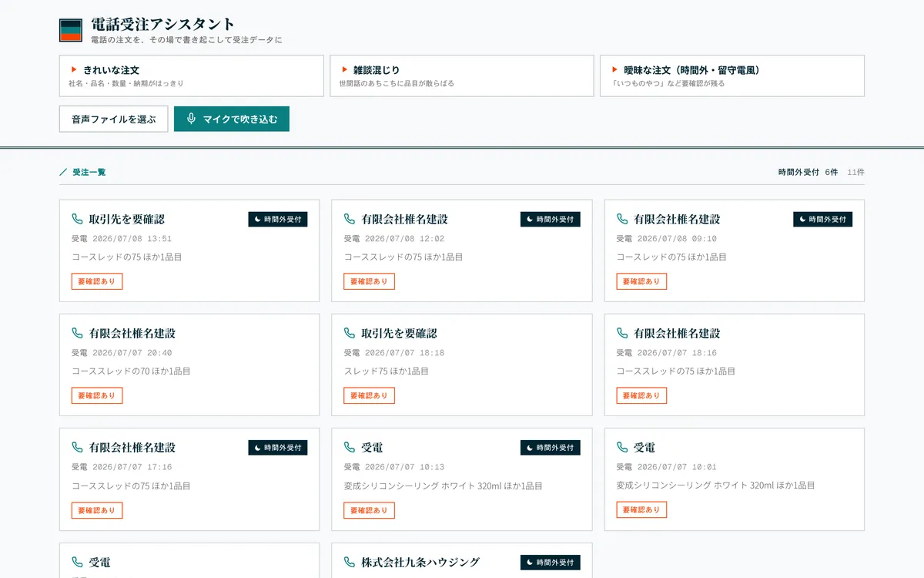Click the phone icon on the 13:51 order card

click(x=77, y=219)
